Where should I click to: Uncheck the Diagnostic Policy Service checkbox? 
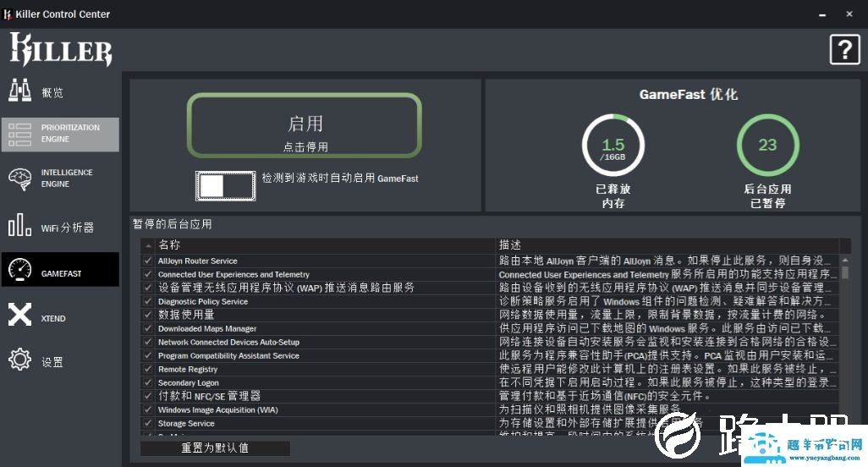click(x=148, y=301)
